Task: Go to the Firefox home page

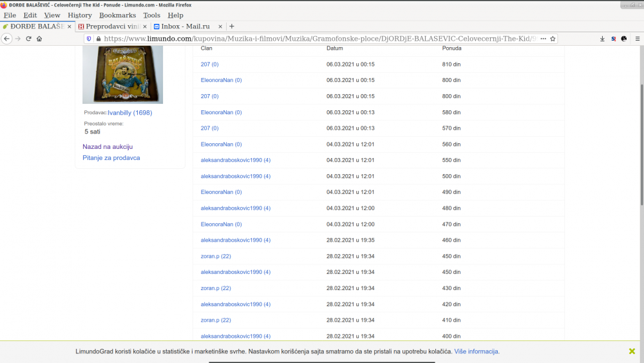Action: click(x=39, y=39)
